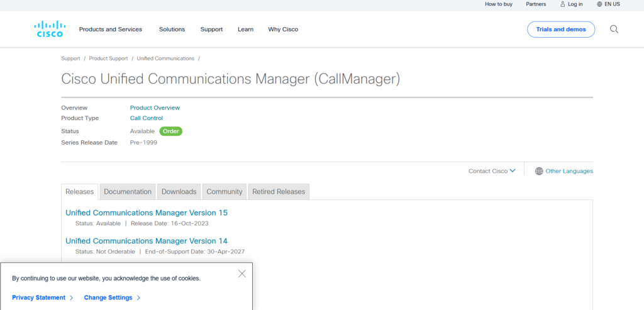Open the Privacy Statement link
Screen dimensions: 644x310
[38, 297]
